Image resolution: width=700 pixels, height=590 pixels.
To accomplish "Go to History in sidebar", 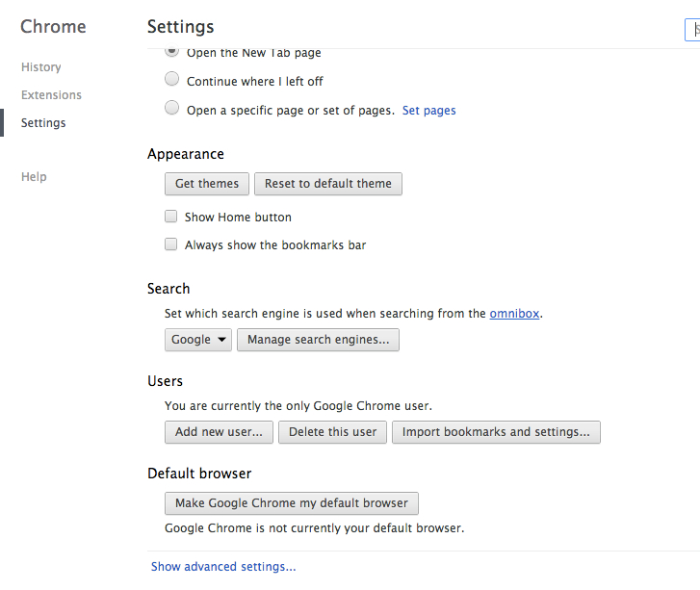I will tap(41, 67).
